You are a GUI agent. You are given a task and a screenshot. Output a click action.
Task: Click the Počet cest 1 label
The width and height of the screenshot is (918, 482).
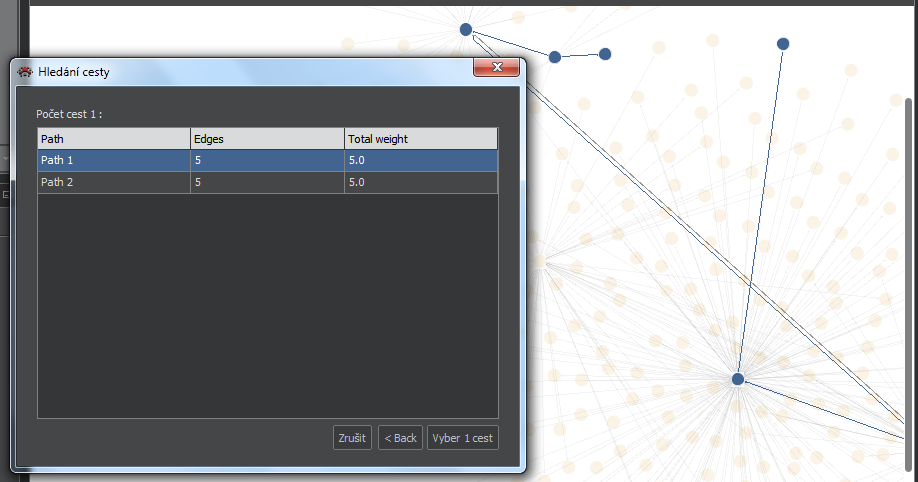pyautogui.click(x=69, y=114)
